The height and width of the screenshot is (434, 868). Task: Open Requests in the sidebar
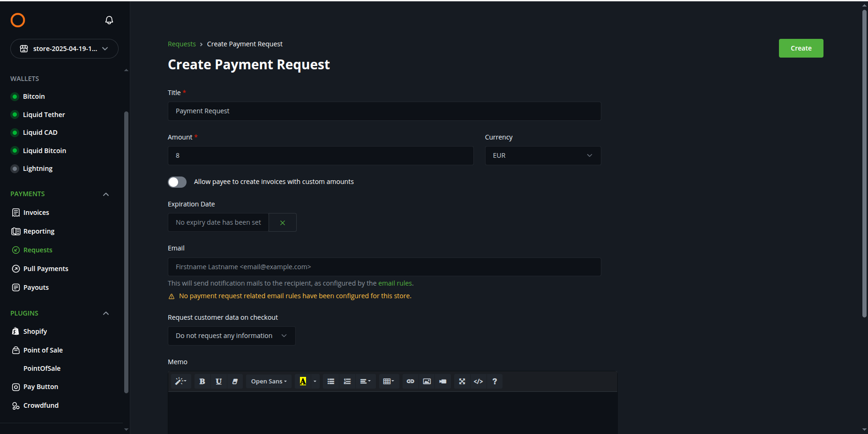tap(38, 250)
